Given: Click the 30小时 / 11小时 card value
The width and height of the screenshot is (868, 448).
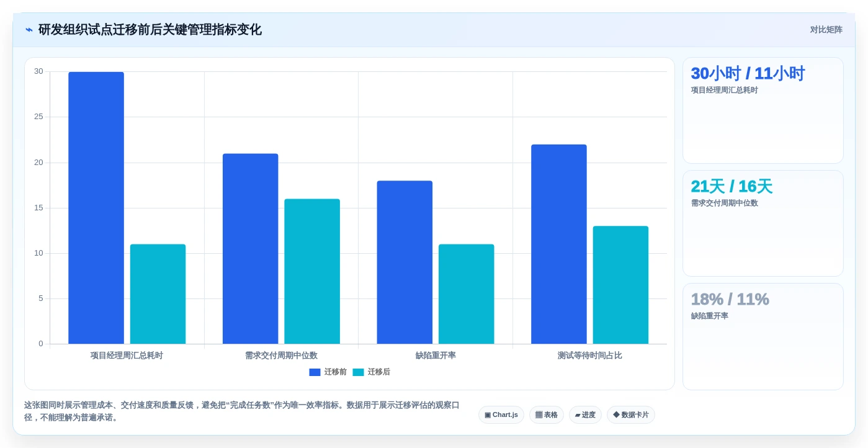Looking at the screenshot, I should click(x=748, y=74).
